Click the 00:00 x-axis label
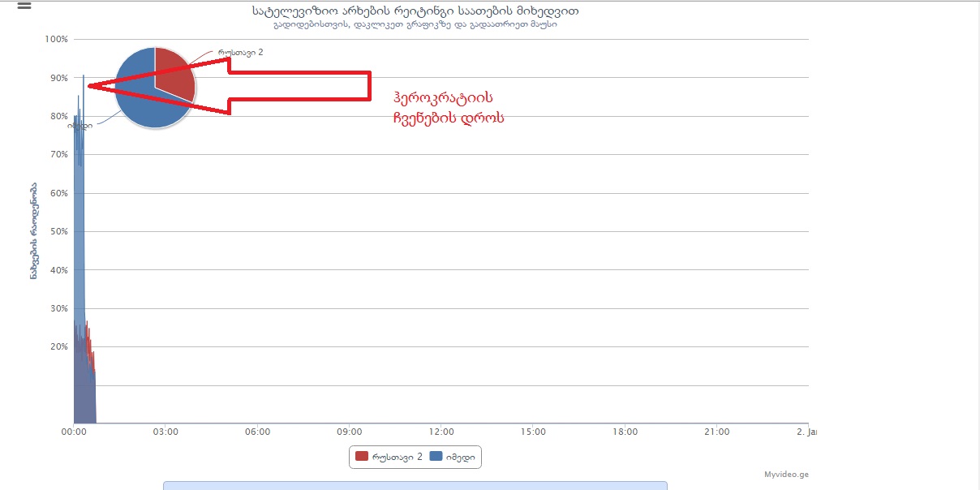The image size is (980, 490). tap(74, 432)
